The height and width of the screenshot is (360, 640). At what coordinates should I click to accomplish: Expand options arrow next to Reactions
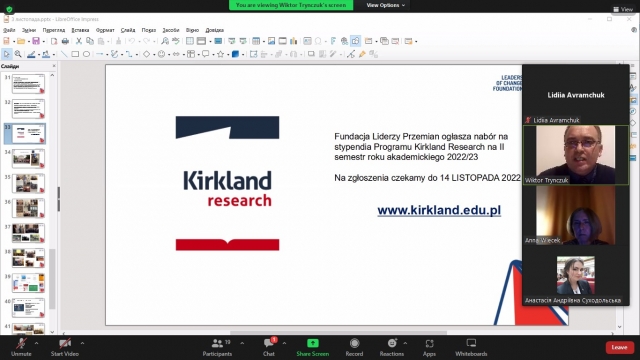[x=405, y=343]
